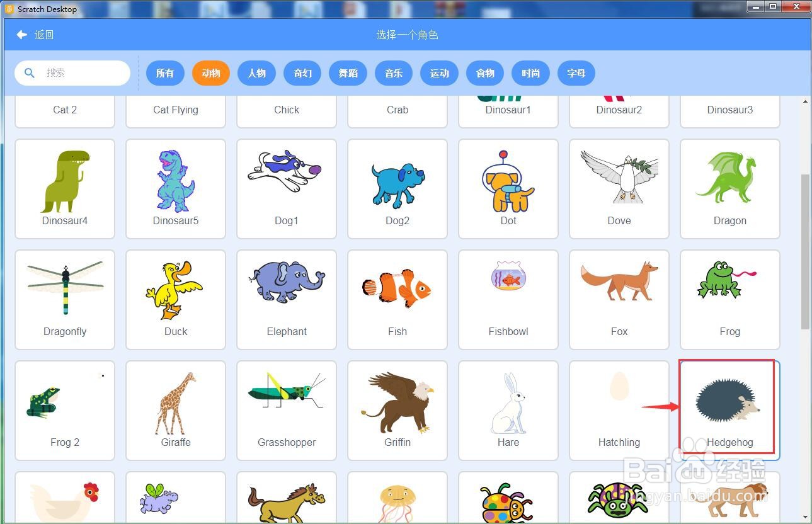Click into the 搜索 search field
Viewport: 812px width, 524px height.
click(72, 73)
